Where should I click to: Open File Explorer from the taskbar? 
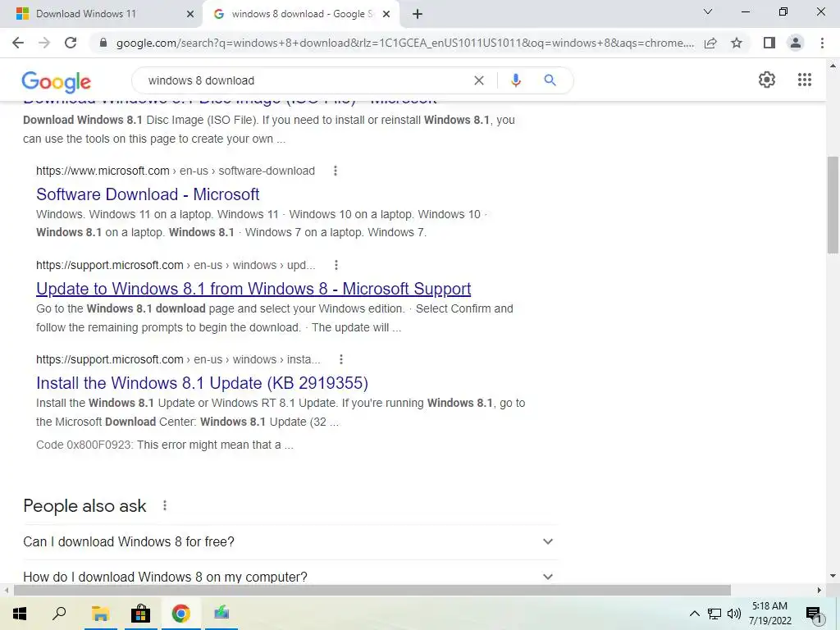100,614
